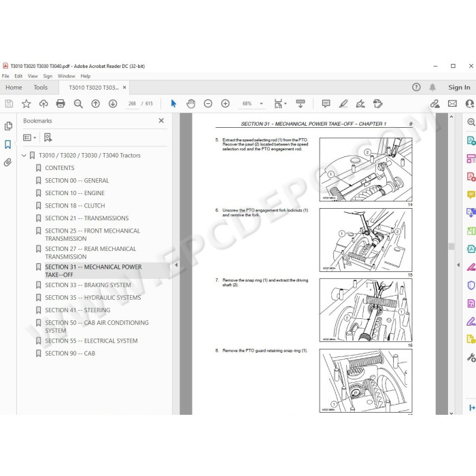Toggle scrolling mode keyboard icon
This screenshot has width=476, height=476.
click(301, 104)
